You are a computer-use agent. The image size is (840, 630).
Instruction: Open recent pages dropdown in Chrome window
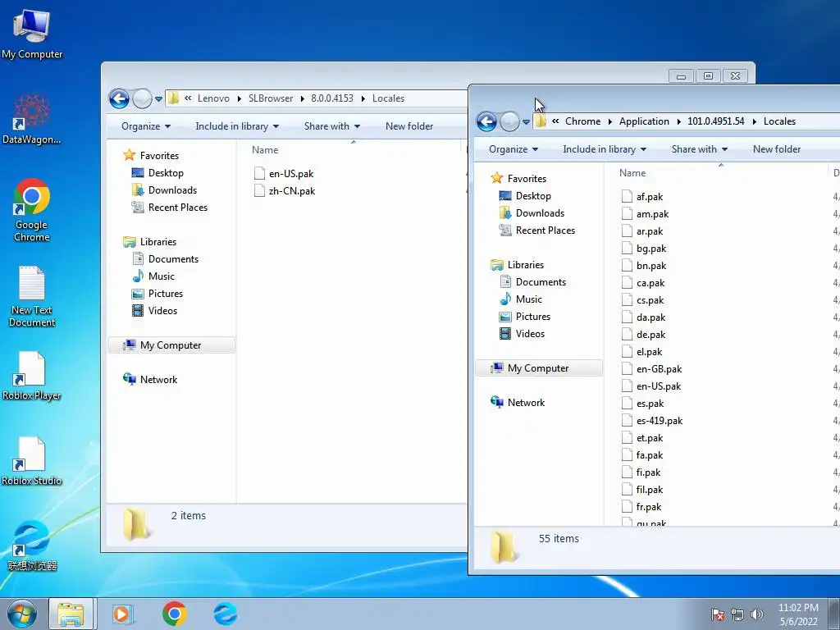526,122
